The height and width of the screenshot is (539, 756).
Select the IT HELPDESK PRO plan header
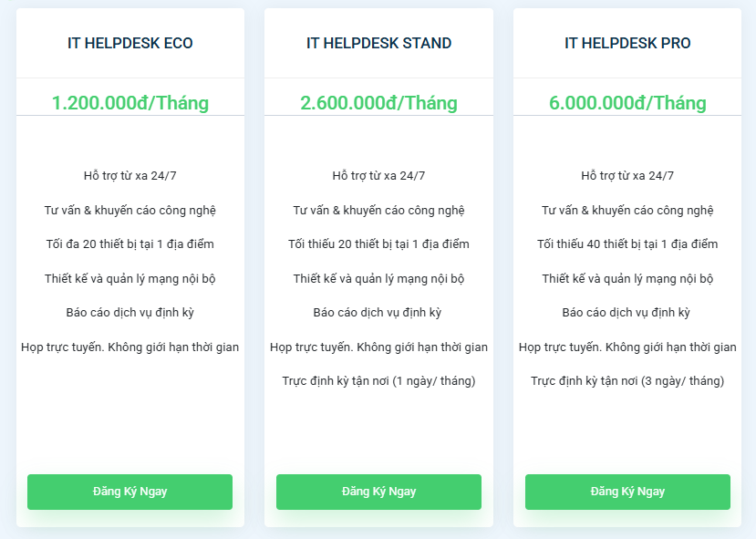pyautogui.click(x=627, y=42)
